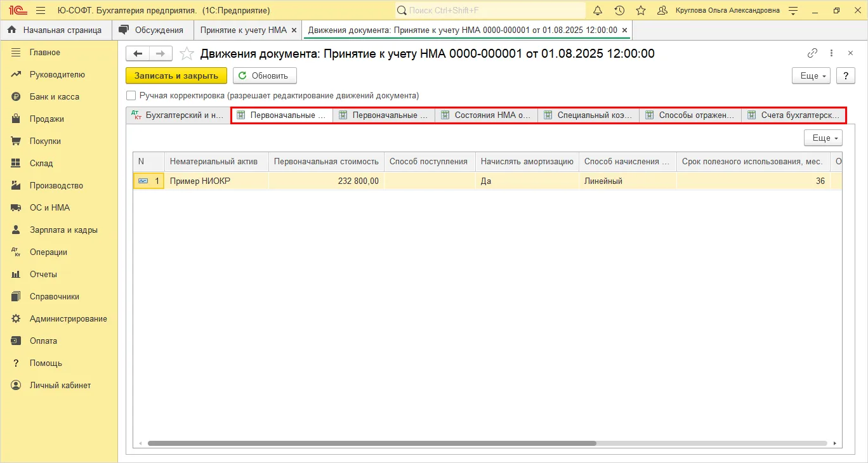This screenshot has height=463, width=868.
Task: Click the Начислять амортизацию Да cell
Action: click(527, 181)
